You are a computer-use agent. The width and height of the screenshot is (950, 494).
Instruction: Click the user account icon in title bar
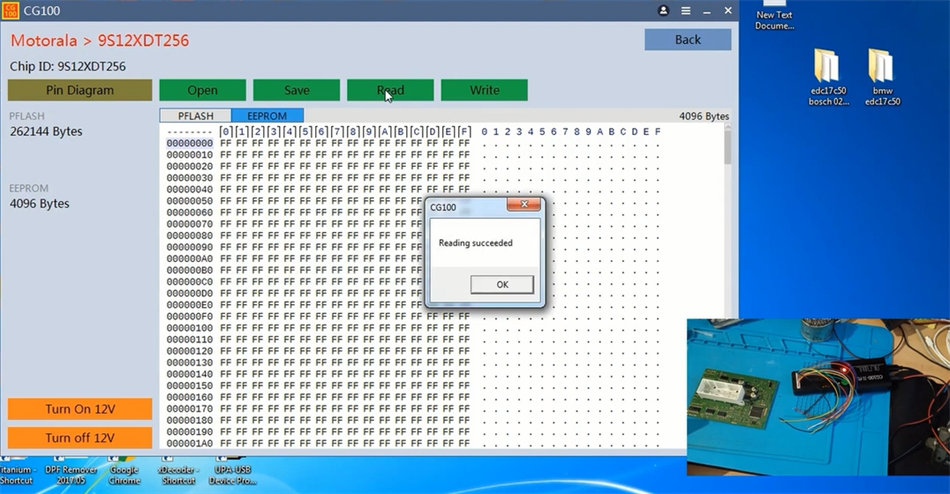coord(664,10)
